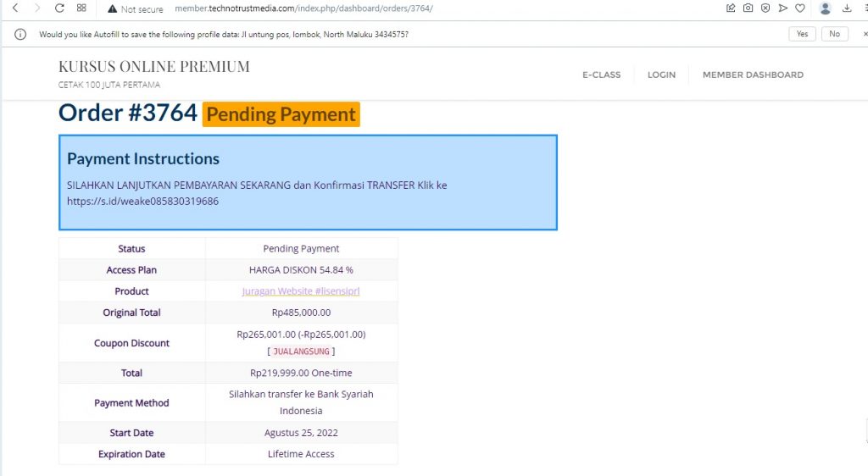This screenshot has width=868, height=476.
Task: Click the send/flow paper plane icon
Action: [782, 8]
